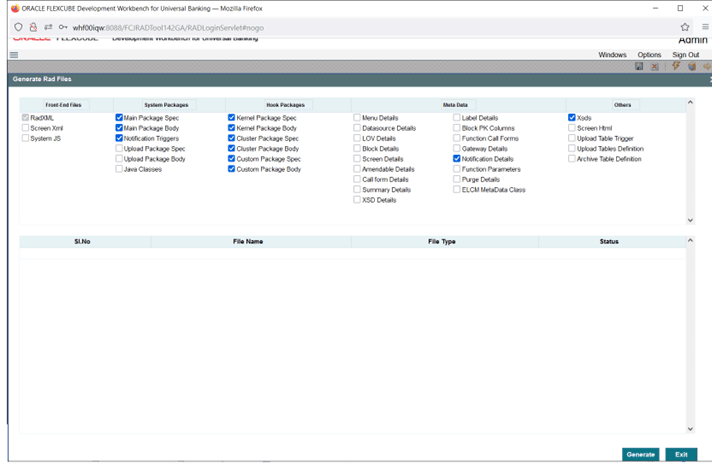Uncheck Custom Package Spec
This screenshot has width=712, height=464.
click(x=232, y=159)
